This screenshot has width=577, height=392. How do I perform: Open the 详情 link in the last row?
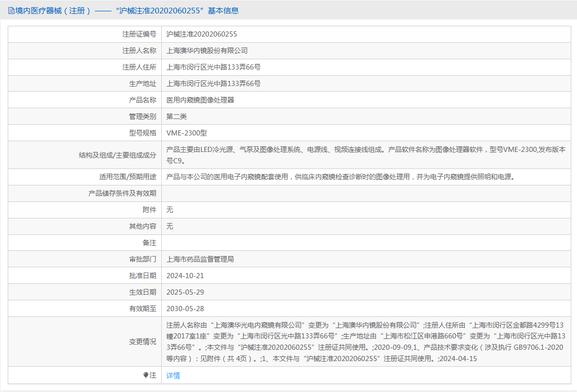point(173,376)
